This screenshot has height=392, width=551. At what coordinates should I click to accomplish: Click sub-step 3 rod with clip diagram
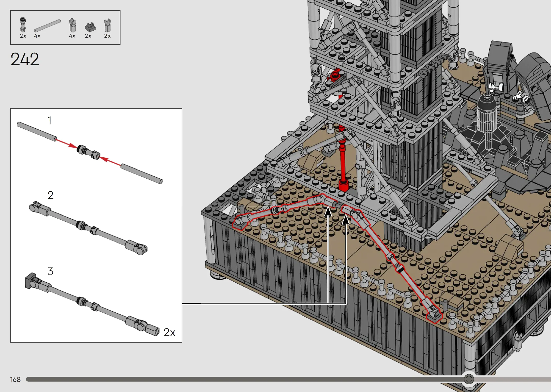(92, 304)
